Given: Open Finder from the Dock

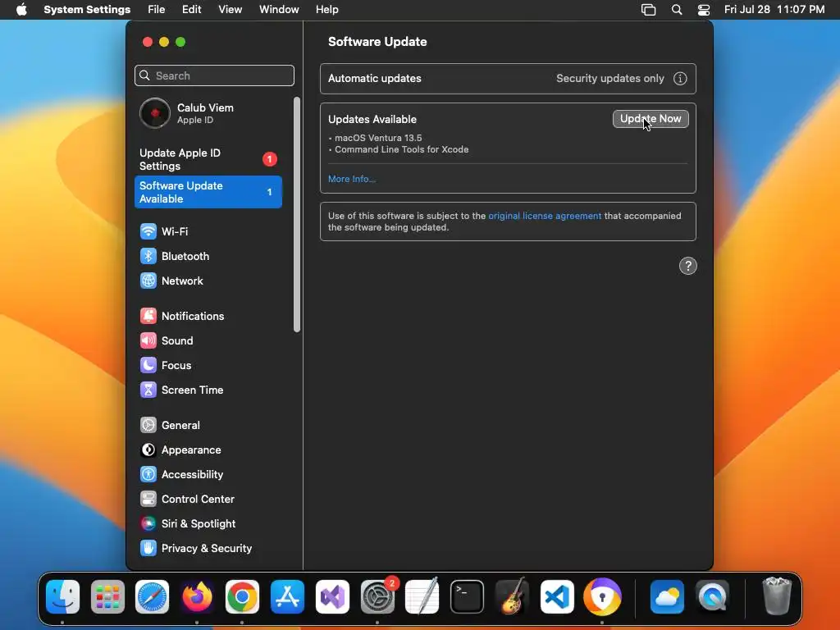Looking at the screenshot, I should tap(62, 596).
